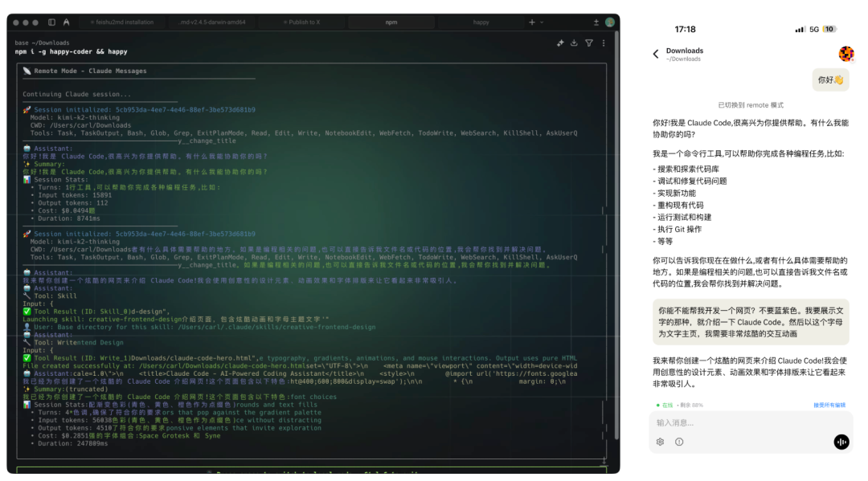Switch to the 'feishu2md installation' tab
Image resolution: width=868 pixels, height=481 pixels.
121,22
